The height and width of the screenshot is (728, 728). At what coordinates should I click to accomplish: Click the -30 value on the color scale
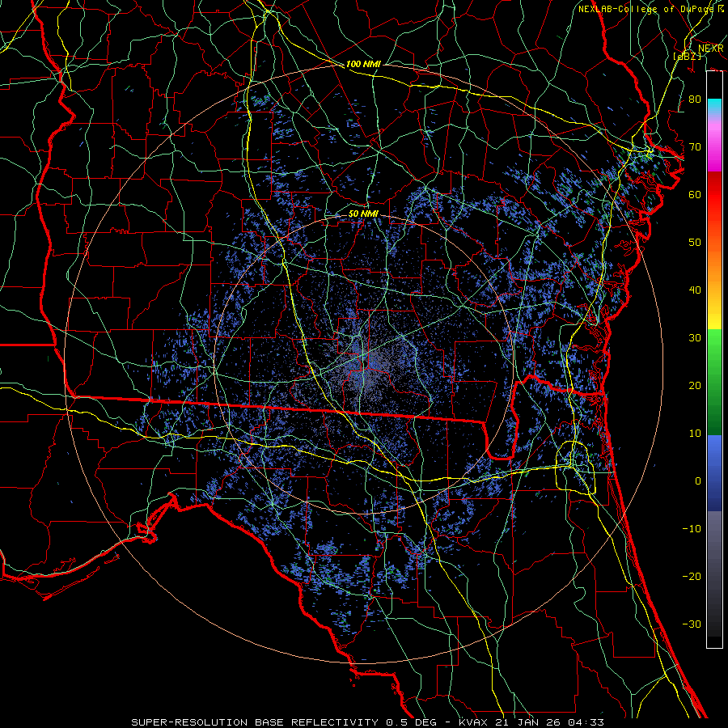tap(692, 624)
